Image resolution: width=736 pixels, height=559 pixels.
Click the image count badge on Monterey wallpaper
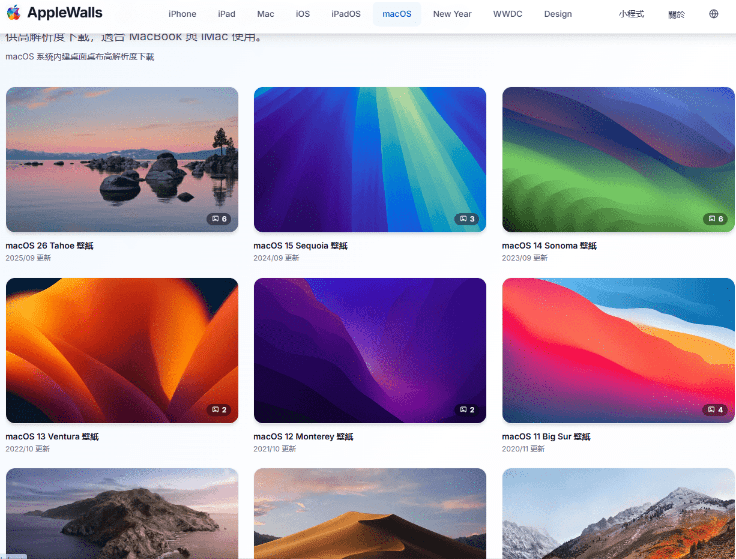coord(467,410)
